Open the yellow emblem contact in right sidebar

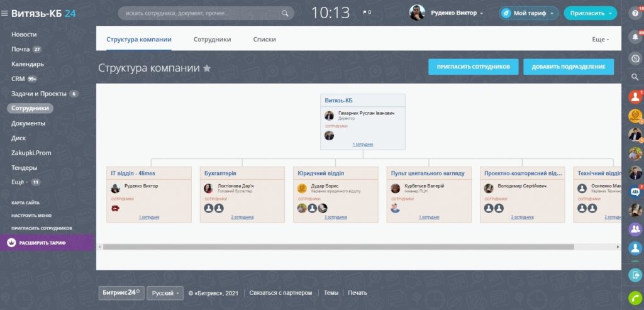(x=635, y=116)
